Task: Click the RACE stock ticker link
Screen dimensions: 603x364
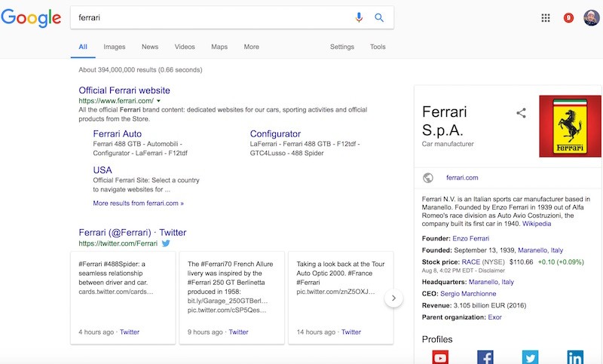Action: [x=470, y=262]
